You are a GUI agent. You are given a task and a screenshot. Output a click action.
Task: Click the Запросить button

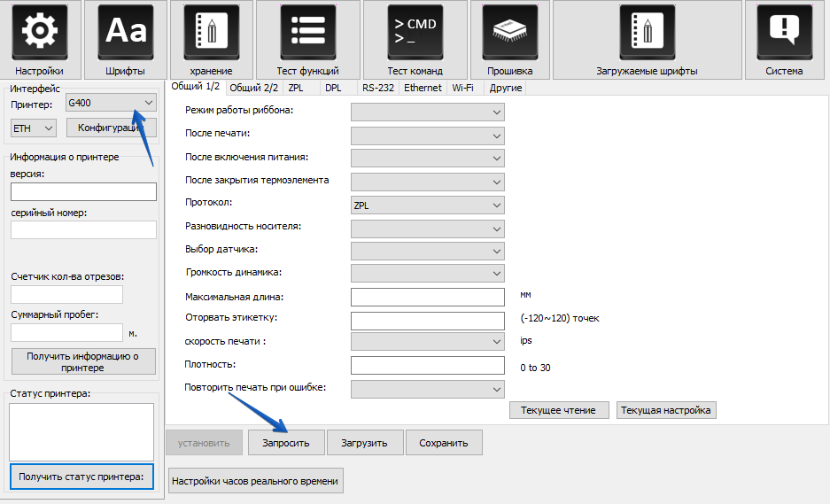pyautogui.click(x=285, y=443)
